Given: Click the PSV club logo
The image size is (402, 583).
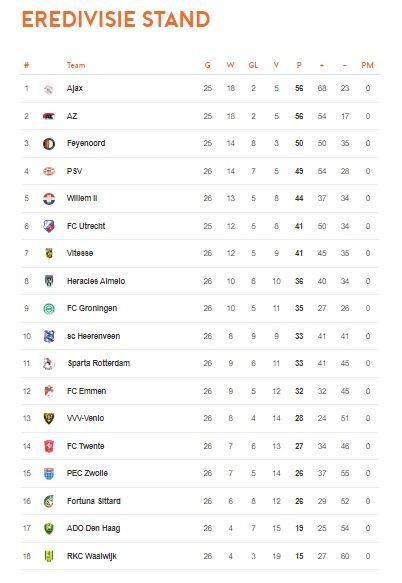Looking at the screenshot, I should 49,171.
